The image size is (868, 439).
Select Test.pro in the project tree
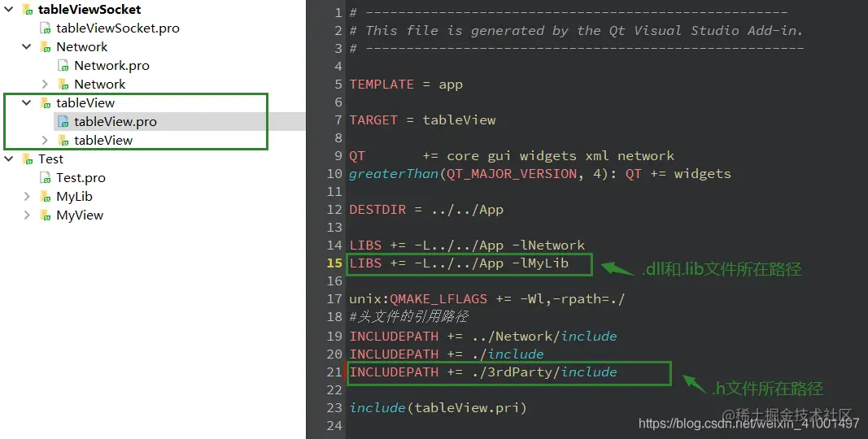click(81, 178)
